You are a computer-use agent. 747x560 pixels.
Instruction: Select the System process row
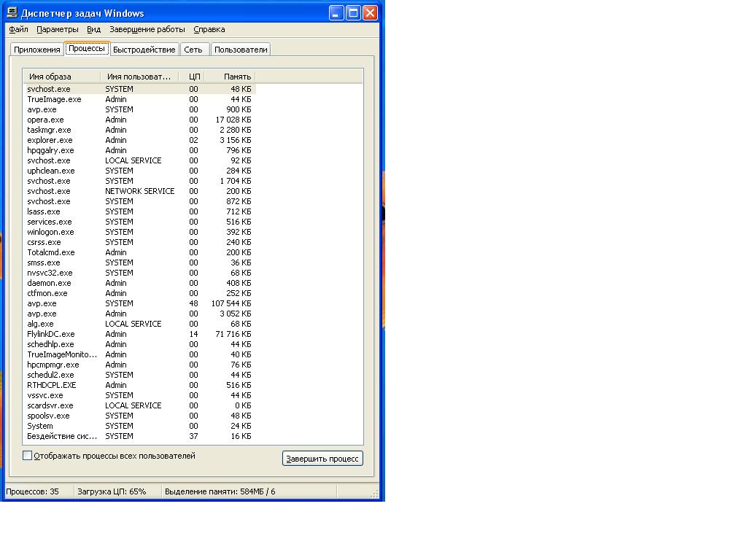click(x=139, y=426)
